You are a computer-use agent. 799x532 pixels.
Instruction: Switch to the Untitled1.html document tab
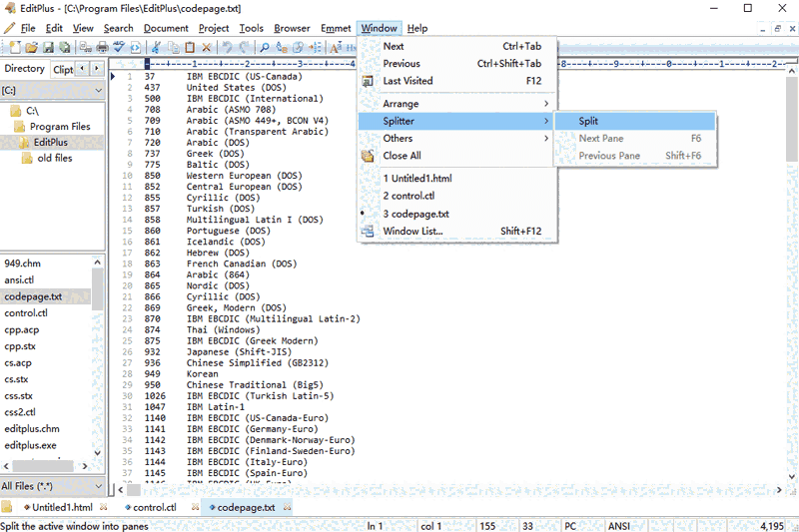(62, 508)
